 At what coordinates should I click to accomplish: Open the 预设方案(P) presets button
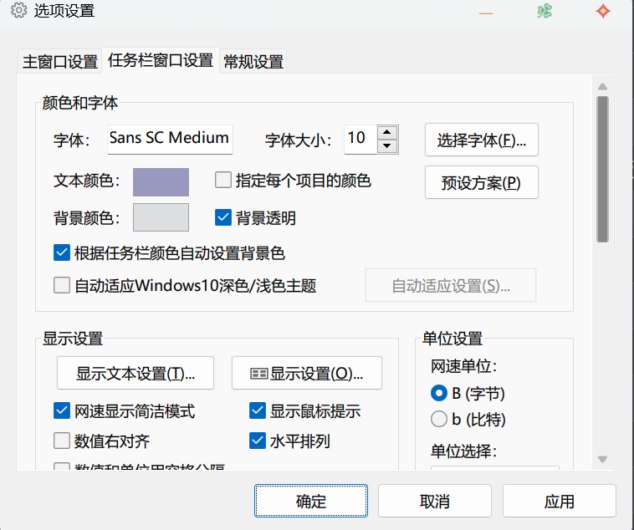point(481,183)
